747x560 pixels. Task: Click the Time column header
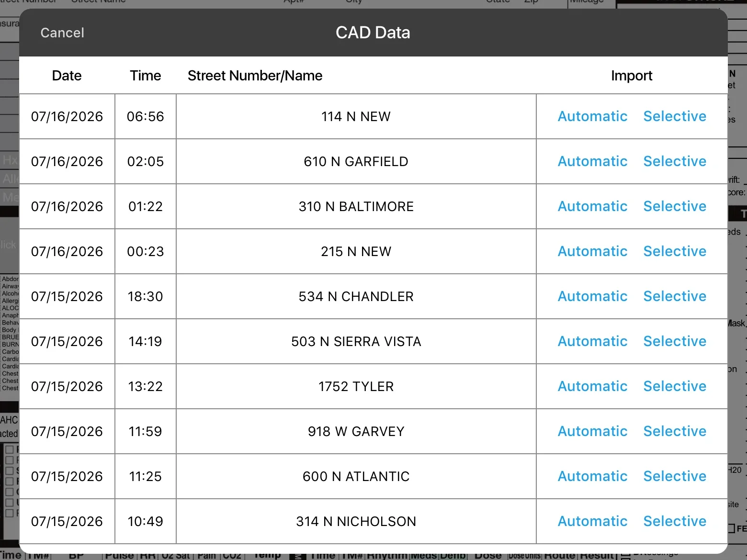(x=146, y=76)
